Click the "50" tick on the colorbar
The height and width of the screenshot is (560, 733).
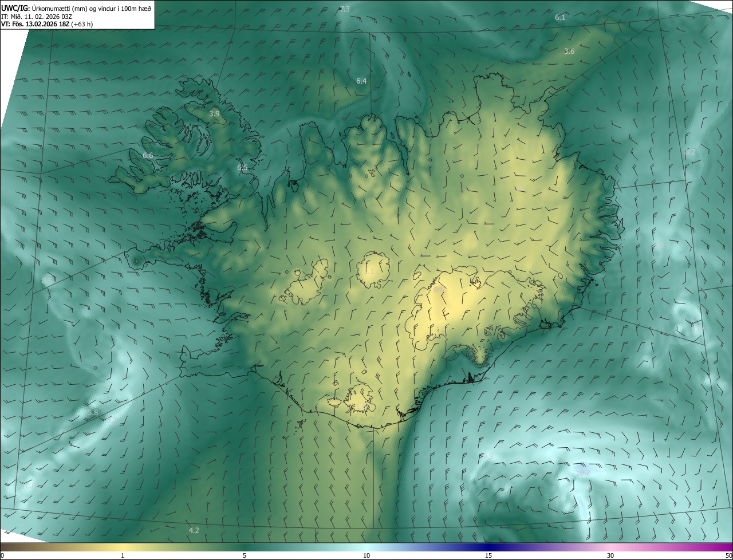click(x=728, y=555)
